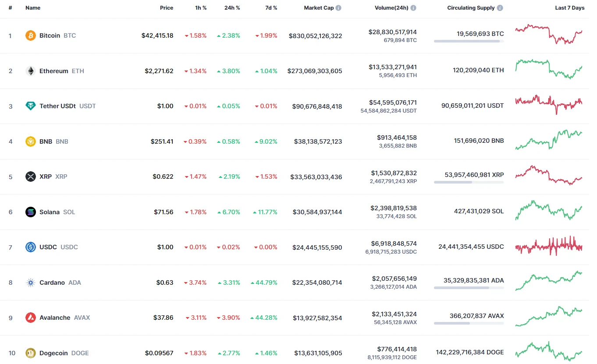597x364 pixels.
Task: Click Volume(24h) info icon
Action: (413, 8)
